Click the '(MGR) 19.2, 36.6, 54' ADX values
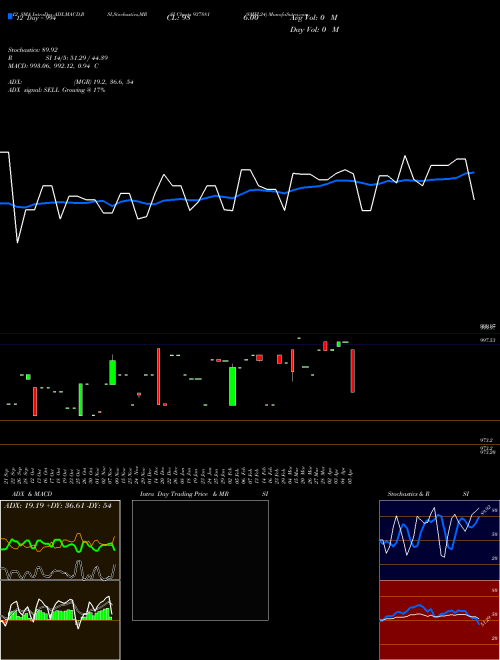500x660 pixels. [x=104, y=82]
